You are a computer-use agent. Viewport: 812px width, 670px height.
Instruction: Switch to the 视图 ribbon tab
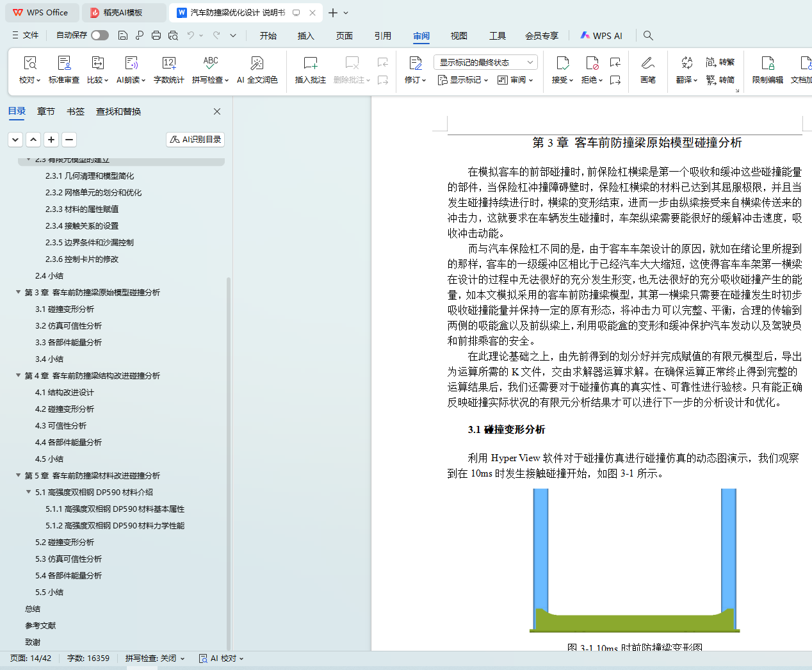point(459,36)
